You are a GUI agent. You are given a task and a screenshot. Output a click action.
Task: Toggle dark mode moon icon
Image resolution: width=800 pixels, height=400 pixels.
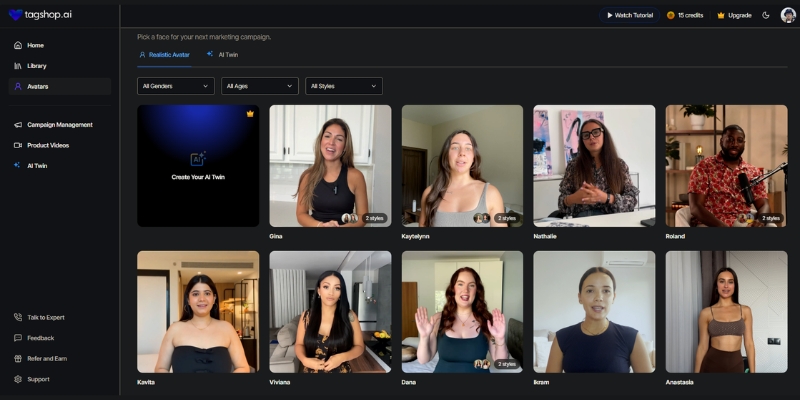coord(766,15)
